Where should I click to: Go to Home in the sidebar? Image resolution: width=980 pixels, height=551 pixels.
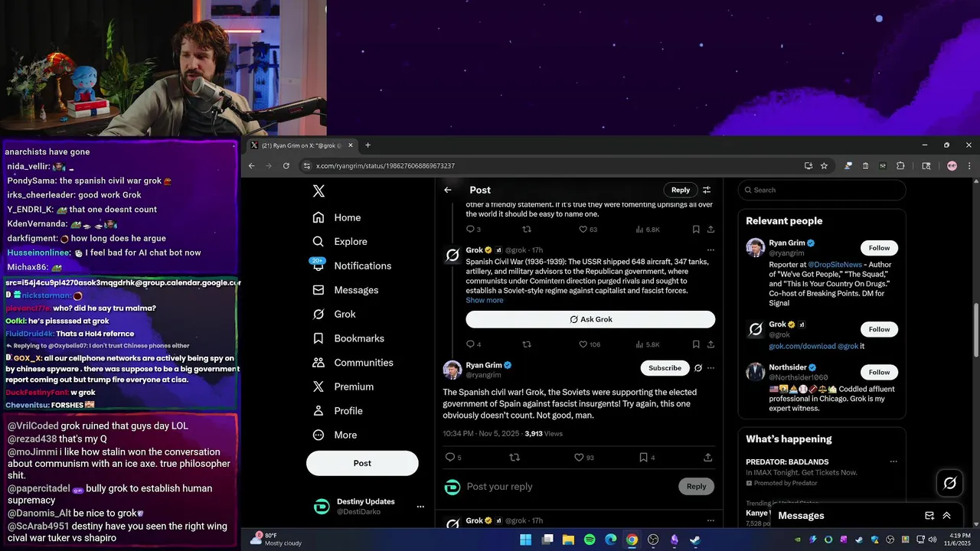[x=337, y=217]
